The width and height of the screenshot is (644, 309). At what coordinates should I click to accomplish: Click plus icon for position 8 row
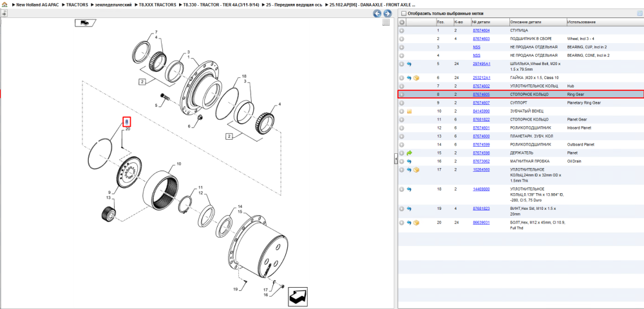click(402, 95)
